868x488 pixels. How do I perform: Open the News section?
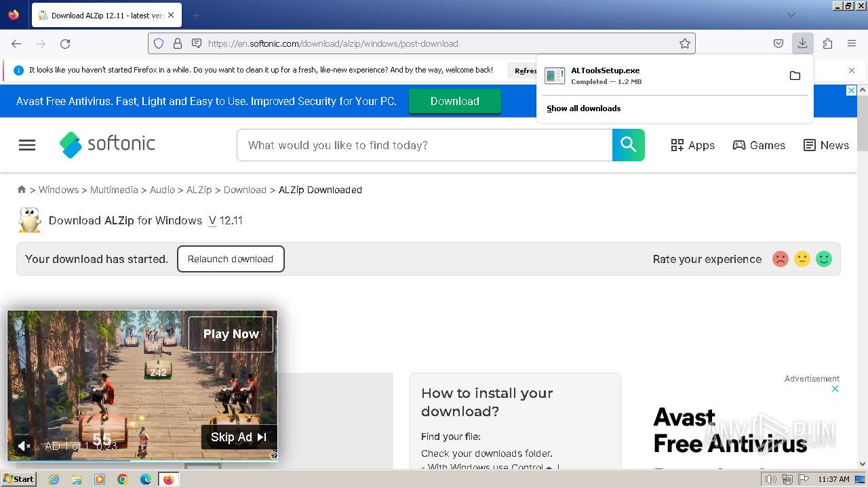point(826,145)
